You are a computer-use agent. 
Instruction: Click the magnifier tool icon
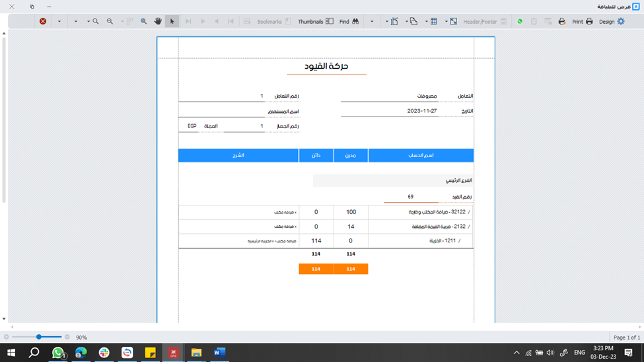pyautogui.click(x=144, y=22)
